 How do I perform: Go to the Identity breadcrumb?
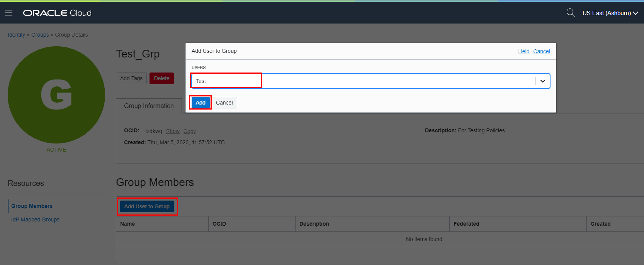coord(16,35)
